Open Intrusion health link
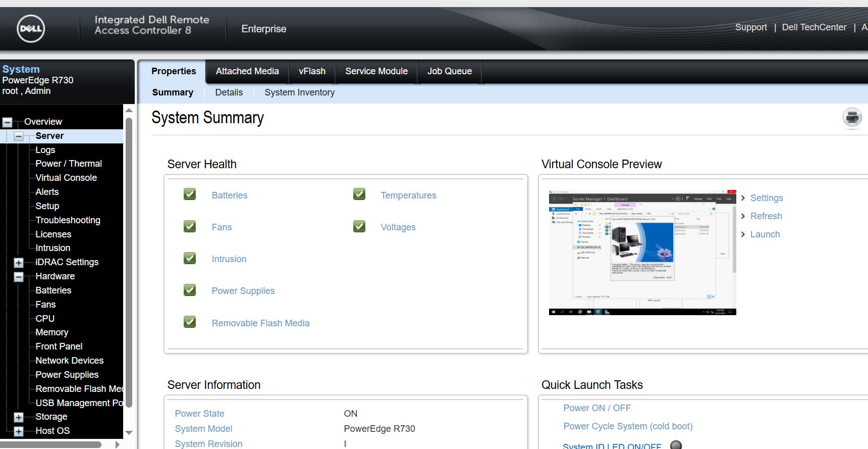Image resolution: width=868 pixels, height=449 pixels. pyautogui.click(x=229, y=259)
